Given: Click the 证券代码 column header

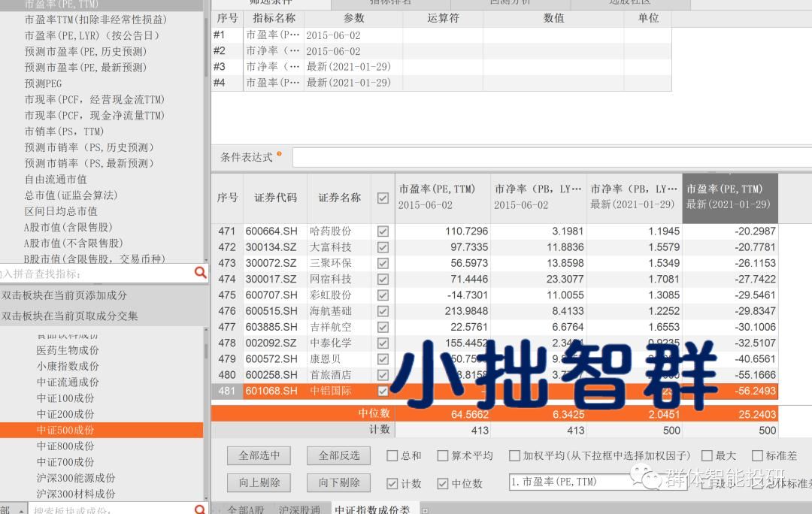Looking at the screenshot, I should (275, 198).
